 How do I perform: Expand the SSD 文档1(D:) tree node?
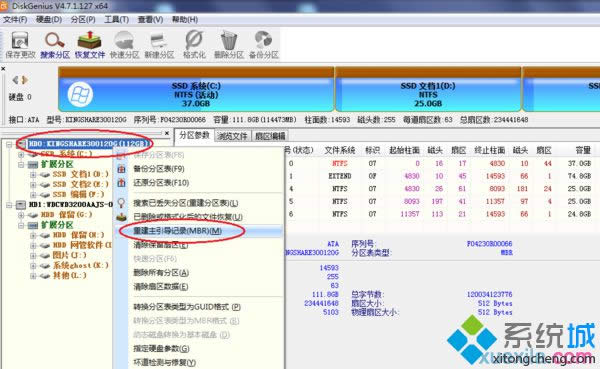33,175
